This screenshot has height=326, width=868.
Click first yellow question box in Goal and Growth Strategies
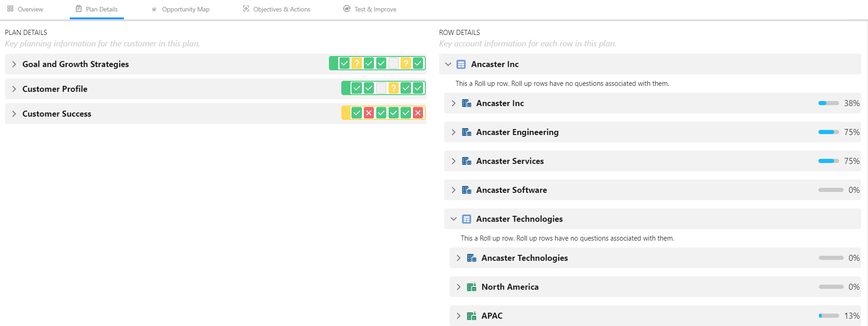[x=356, y=63]
